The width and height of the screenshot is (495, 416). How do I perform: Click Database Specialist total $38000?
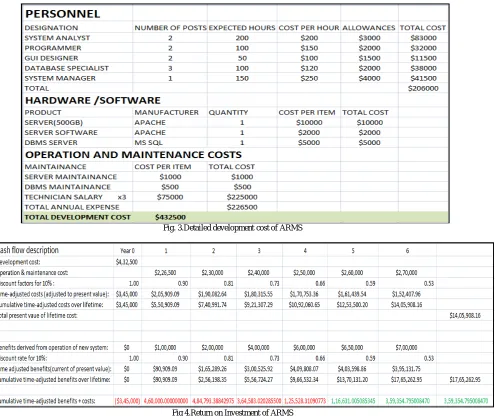click(x=423, y=68)
